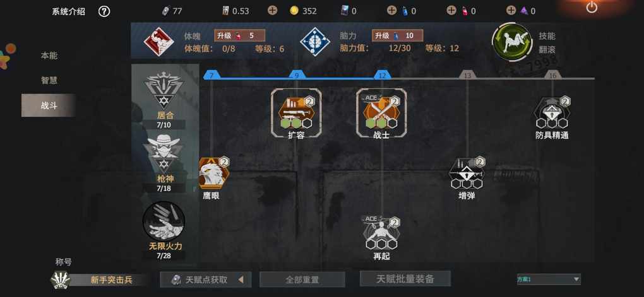Upgrade 脑力 with the 升级 button

(x=397, y=36)
